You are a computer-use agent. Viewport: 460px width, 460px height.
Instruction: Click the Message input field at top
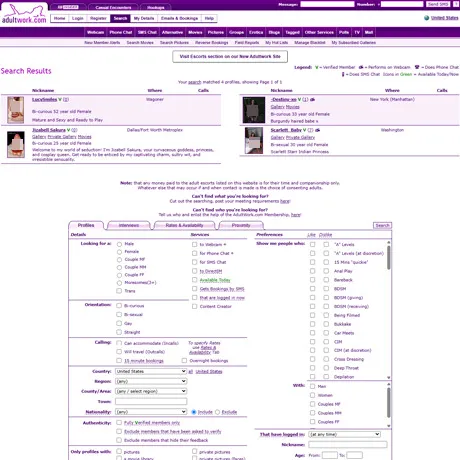click(327, 4)
